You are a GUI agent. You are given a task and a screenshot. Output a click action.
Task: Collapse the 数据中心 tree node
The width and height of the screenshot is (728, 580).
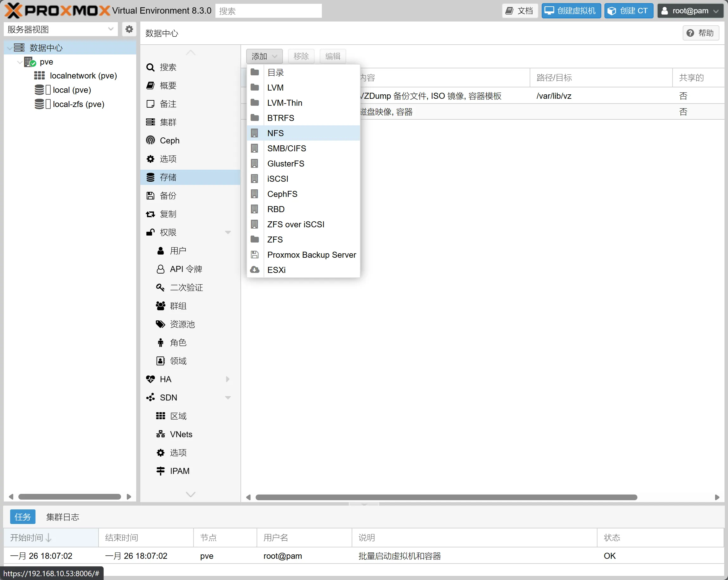click(x=10, y=48)
